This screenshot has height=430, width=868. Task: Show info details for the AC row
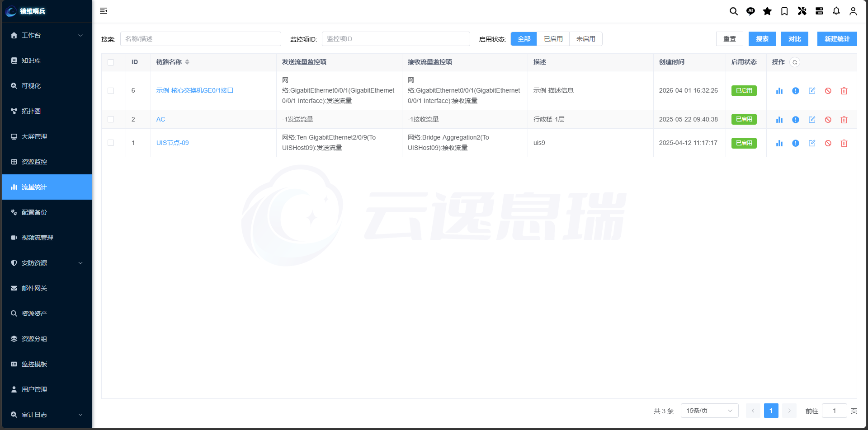click(x=796, y=120)
